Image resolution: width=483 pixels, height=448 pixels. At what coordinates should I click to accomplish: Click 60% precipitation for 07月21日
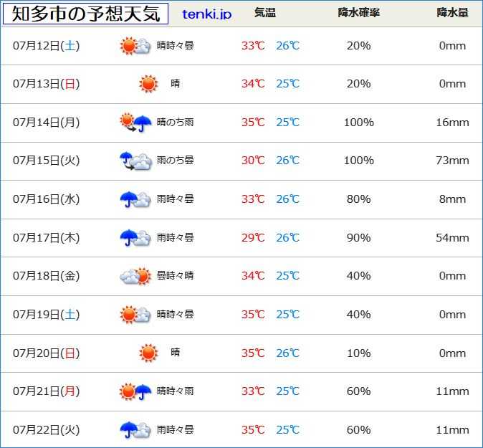point(359,391)
